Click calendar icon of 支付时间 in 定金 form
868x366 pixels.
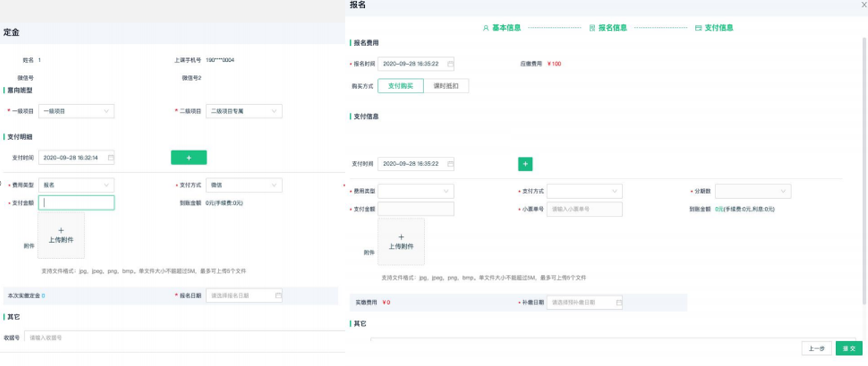[111, 157]
